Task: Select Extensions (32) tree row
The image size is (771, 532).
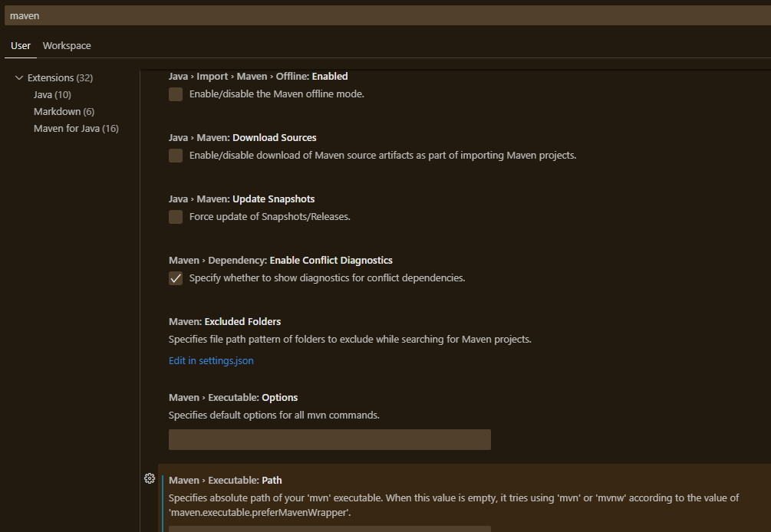Action: pos(60,77)
